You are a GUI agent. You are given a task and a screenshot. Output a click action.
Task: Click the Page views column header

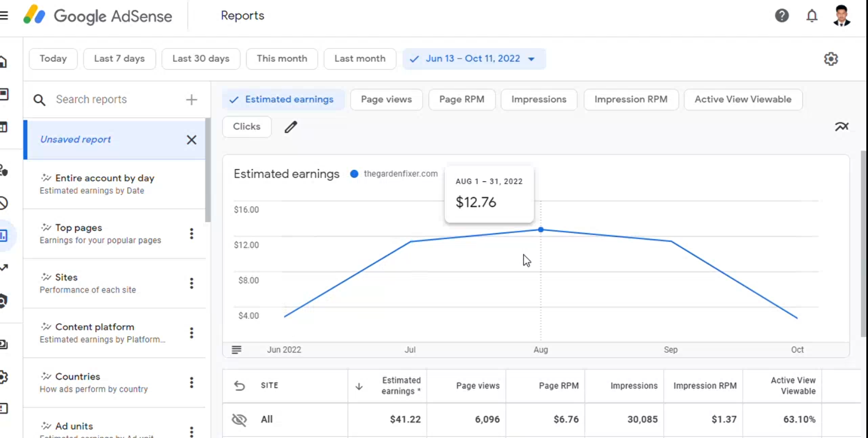tap(478, 386)
